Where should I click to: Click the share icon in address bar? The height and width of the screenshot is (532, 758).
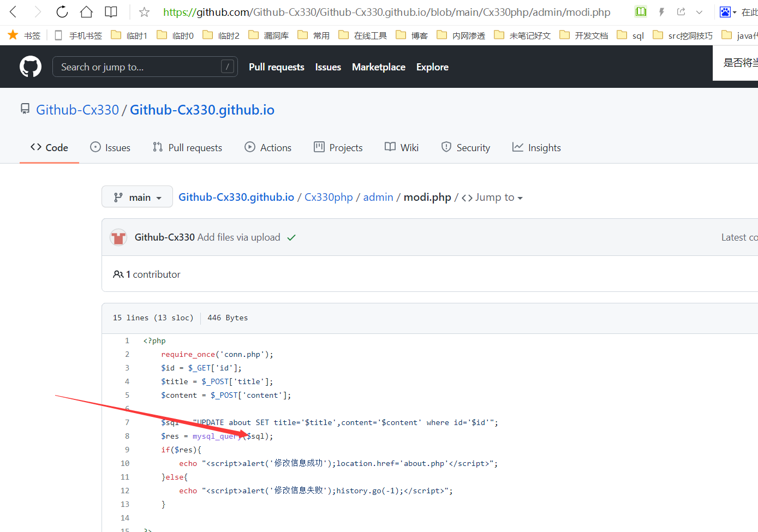tap(681, 11)
